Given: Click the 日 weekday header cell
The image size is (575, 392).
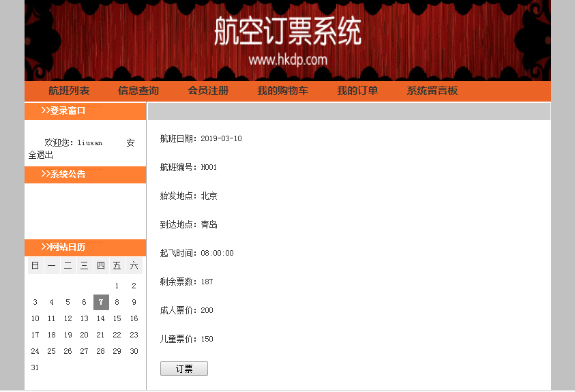Looking at the screenshot, I should [x=35, y=266].
